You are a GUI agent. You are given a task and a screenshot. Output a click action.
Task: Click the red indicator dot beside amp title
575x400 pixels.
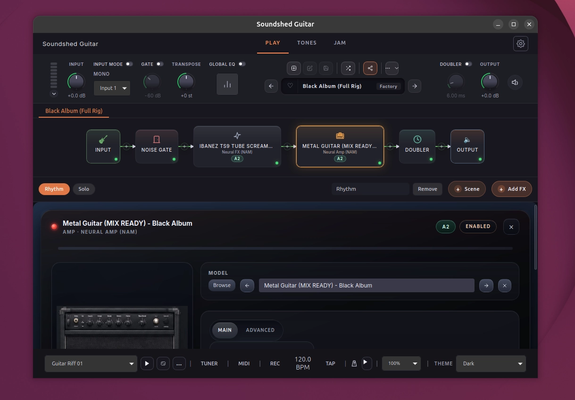pos(54,227)
